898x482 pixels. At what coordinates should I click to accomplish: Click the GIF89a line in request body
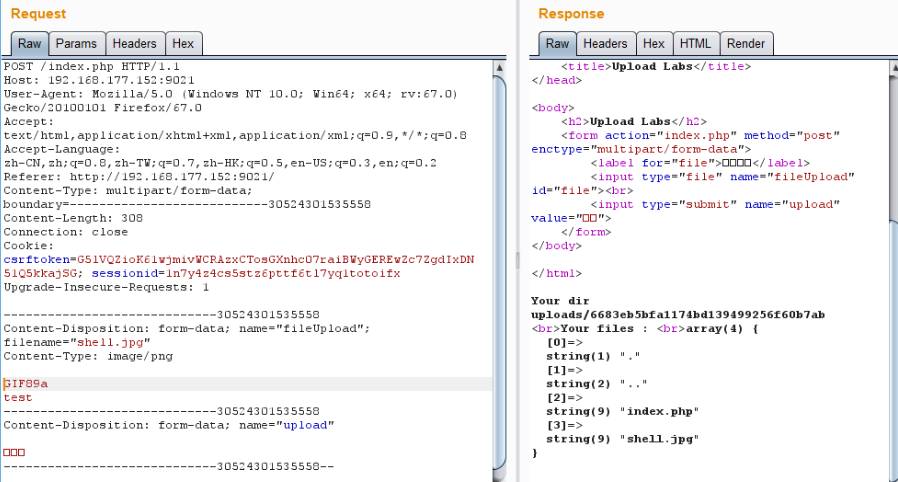(x=26, y=383)
